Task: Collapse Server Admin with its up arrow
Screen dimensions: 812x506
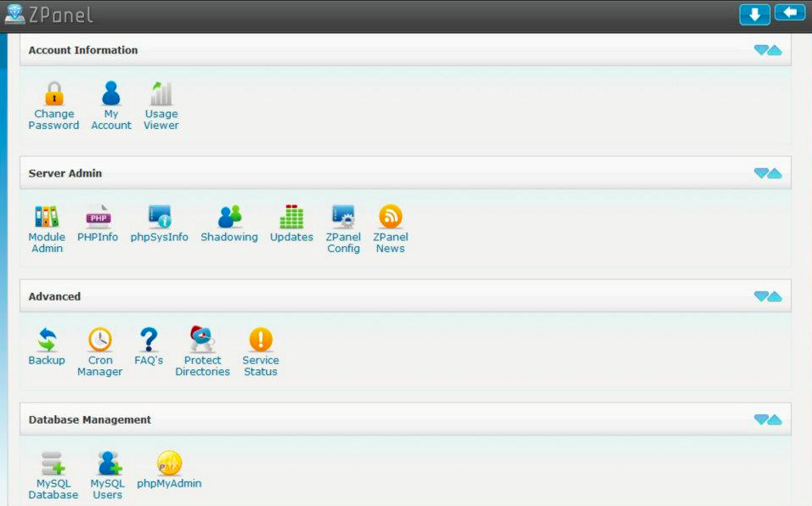Action: pos(775,173)
